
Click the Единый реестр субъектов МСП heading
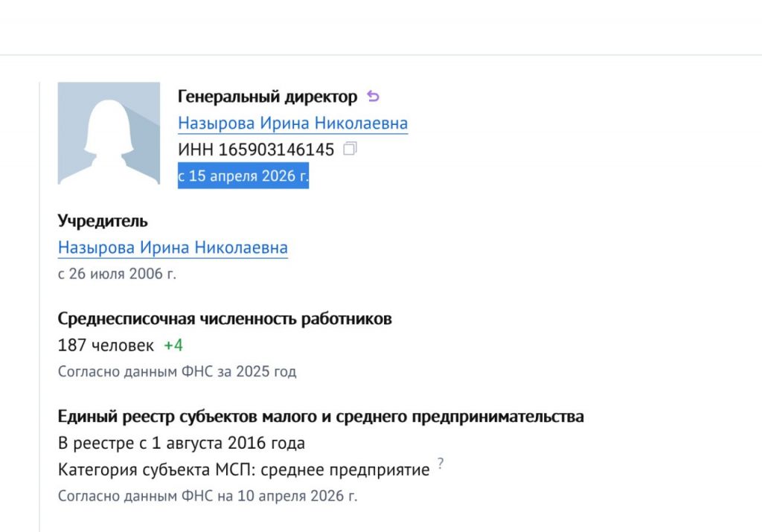click(321, 417)
